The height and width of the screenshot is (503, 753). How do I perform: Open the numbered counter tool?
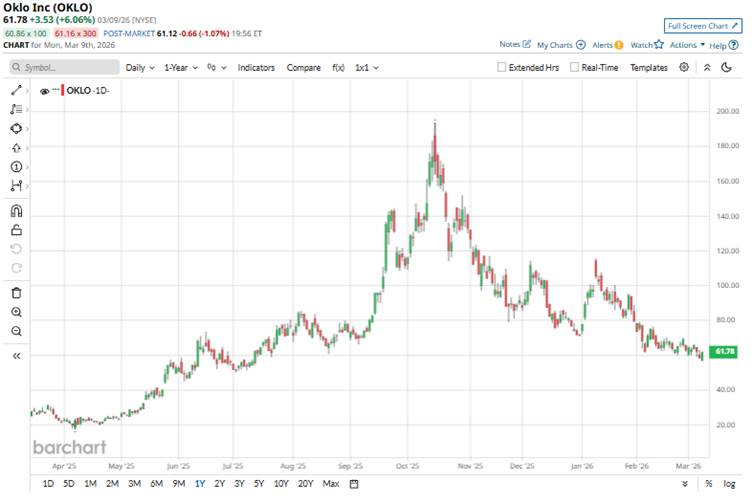pyautogui.click(x=16, y=167)
